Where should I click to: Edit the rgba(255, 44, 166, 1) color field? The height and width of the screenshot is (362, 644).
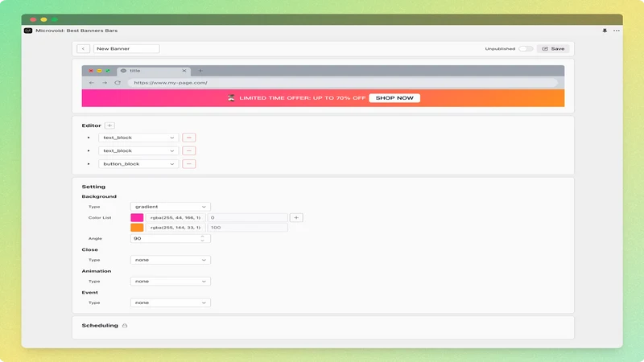[x=175, y=217]
